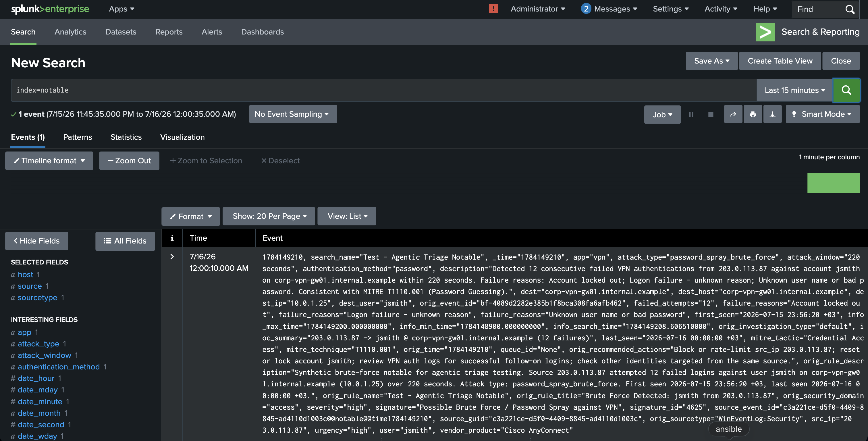Stop the search job
This screenshot has width=868, height=441.
pos(711,114)
